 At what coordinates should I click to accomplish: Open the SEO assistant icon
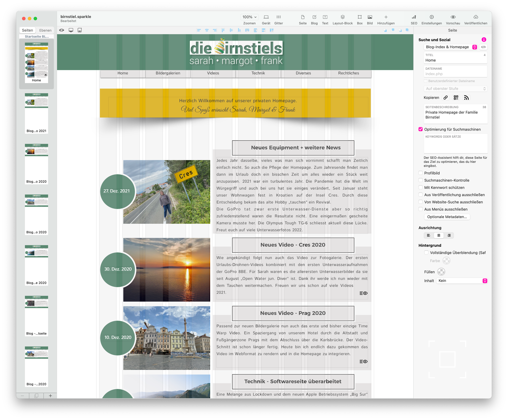coord(414,17)
